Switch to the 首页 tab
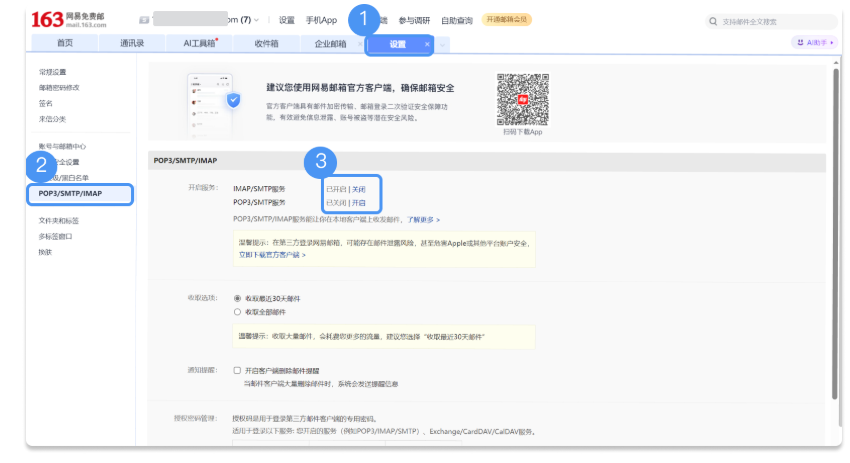This screenshot has height=463, width=850. click(65, 43)
